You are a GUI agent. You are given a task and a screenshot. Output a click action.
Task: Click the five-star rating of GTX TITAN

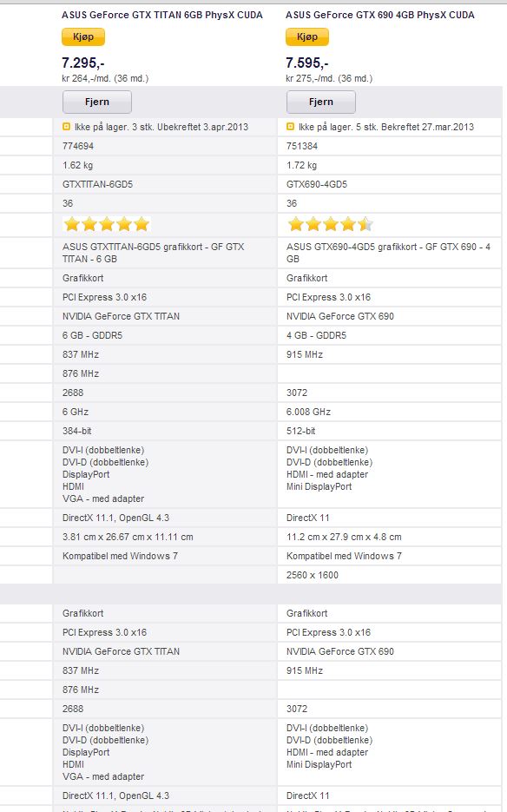pyautogui.click(x=106, y=224)
